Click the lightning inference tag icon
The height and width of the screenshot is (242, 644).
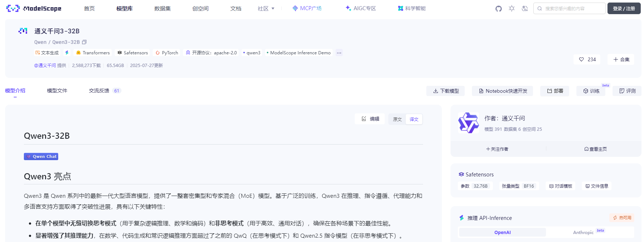pyautogui.click(x=67, y=53)
